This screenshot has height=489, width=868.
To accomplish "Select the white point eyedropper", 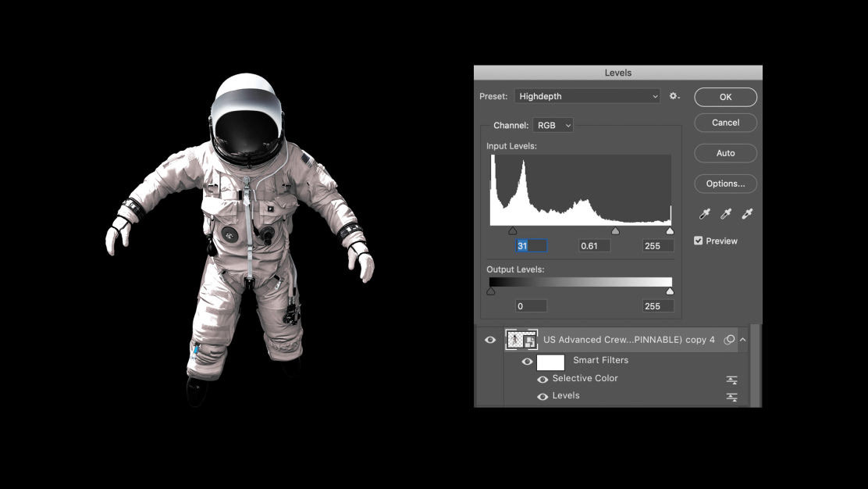I will pyautogui.click(x=747, y=214).
